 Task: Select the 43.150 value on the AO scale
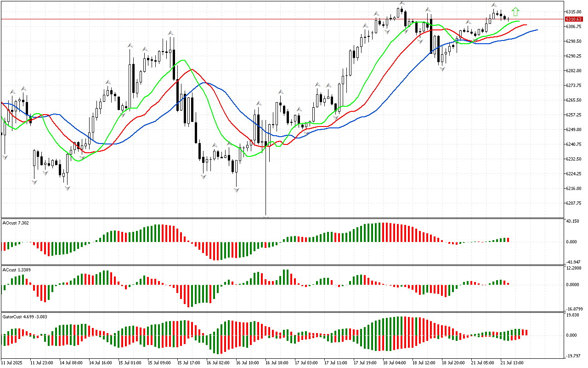[x=572, y=221]
